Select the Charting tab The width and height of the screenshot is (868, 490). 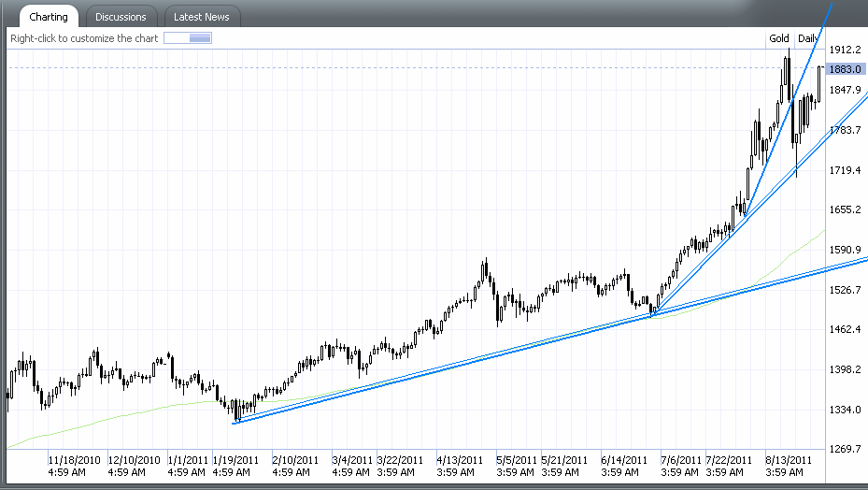coord(48,17)
